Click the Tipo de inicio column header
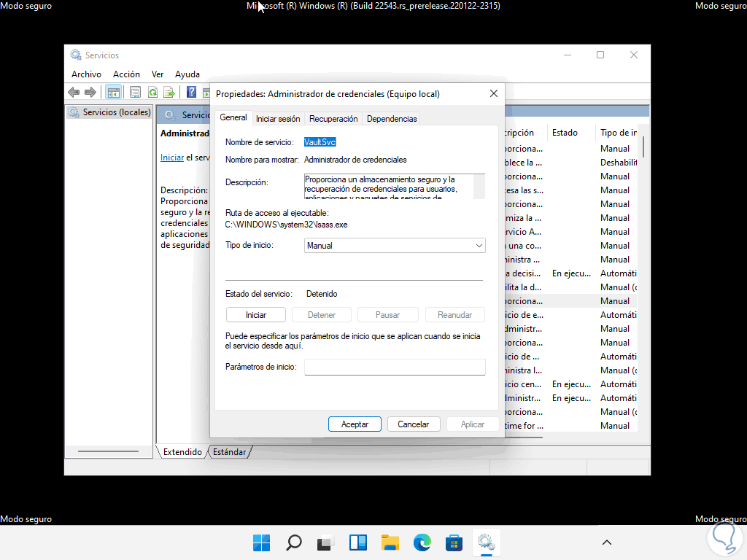Screen dimensions: 747x560 point(618,133)
